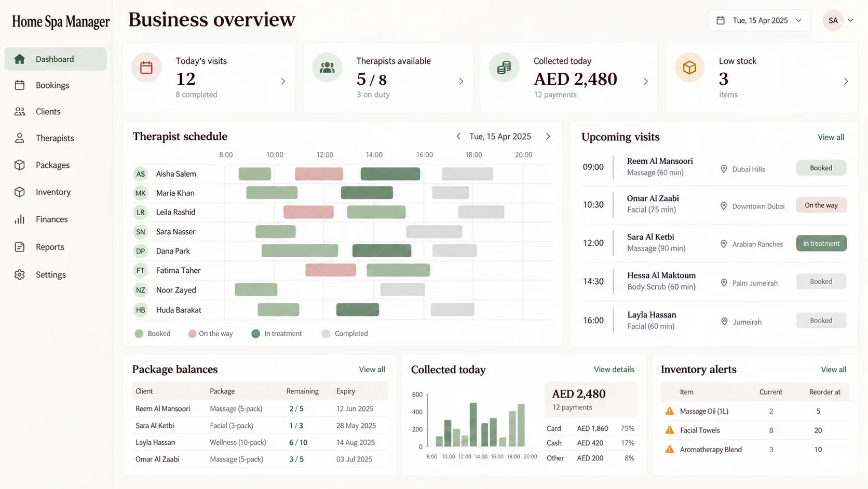Open Dashboard from the sidebar

coord(56,59)
